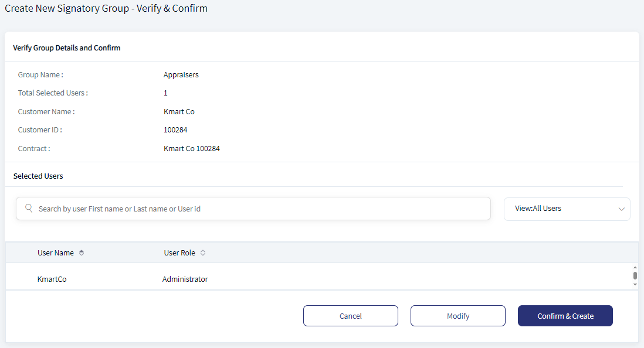Click the User Role sort arrows icon
Screen dimensions: 644x348
coord(203,253)
